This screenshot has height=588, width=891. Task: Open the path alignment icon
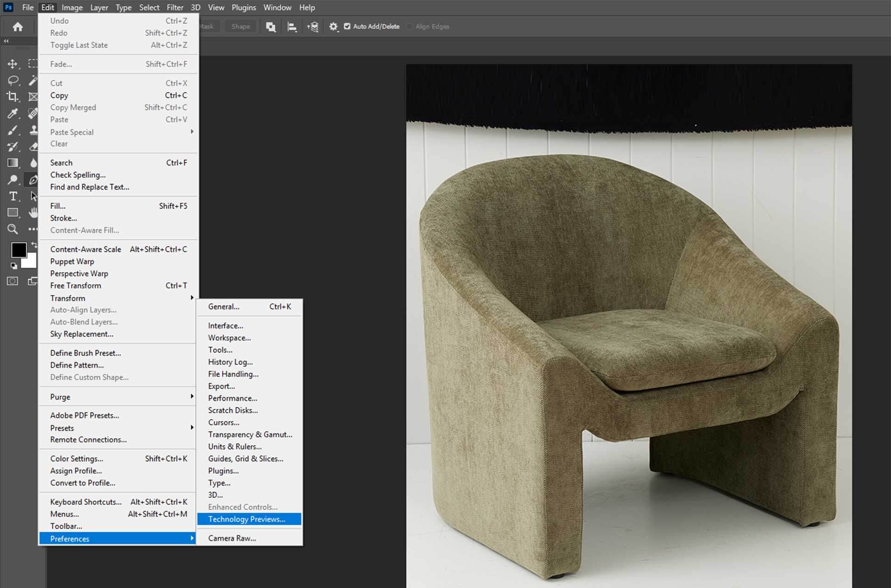[x=292, y=27]
